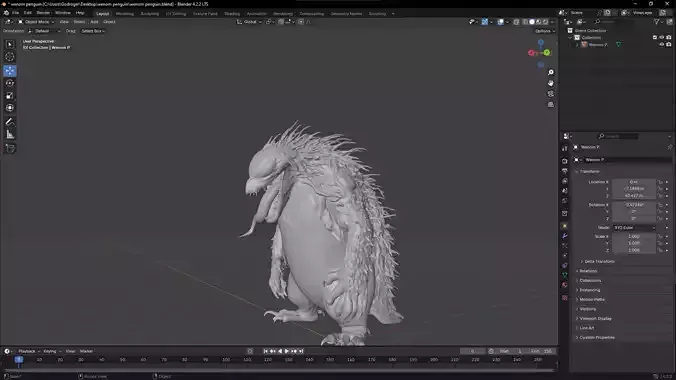Toggle viewport visibility eye for Collection
This screenshot has height=380, width=676.
tap(661, 38)
